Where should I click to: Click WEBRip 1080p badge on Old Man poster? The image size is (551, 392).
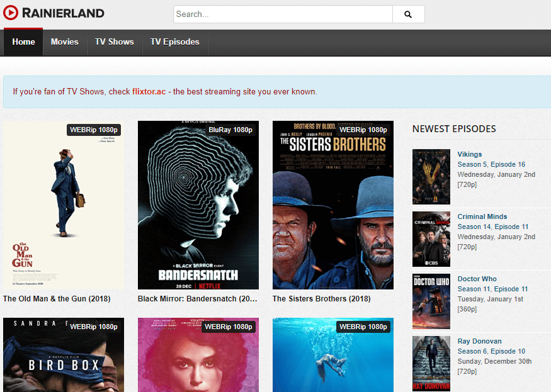(94, 130)
